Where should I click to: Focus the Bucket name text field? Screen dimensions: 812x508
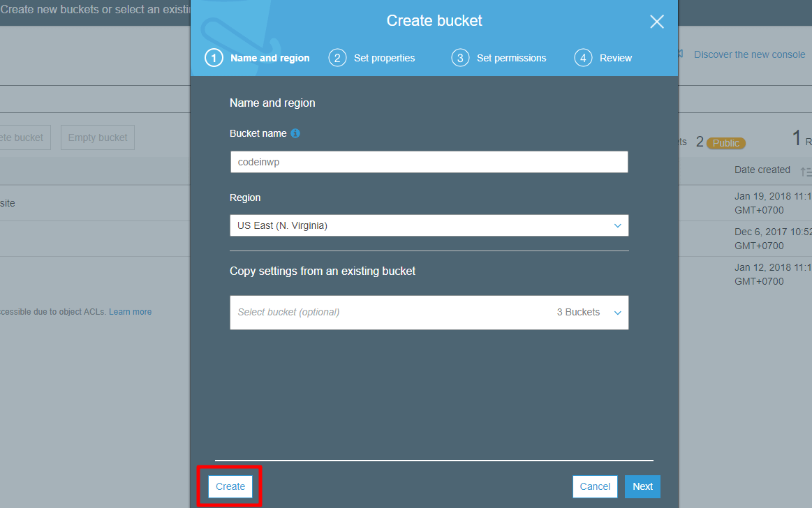coord(429,162)
